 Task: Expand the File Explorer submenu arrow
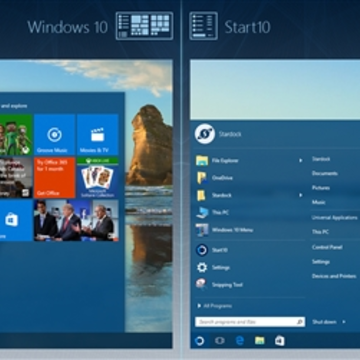click(x=300, y=161)
